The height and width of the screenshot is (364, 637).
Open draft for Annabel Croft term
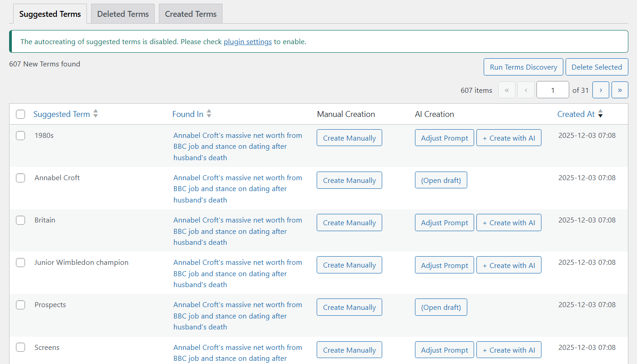coord(441,181)
